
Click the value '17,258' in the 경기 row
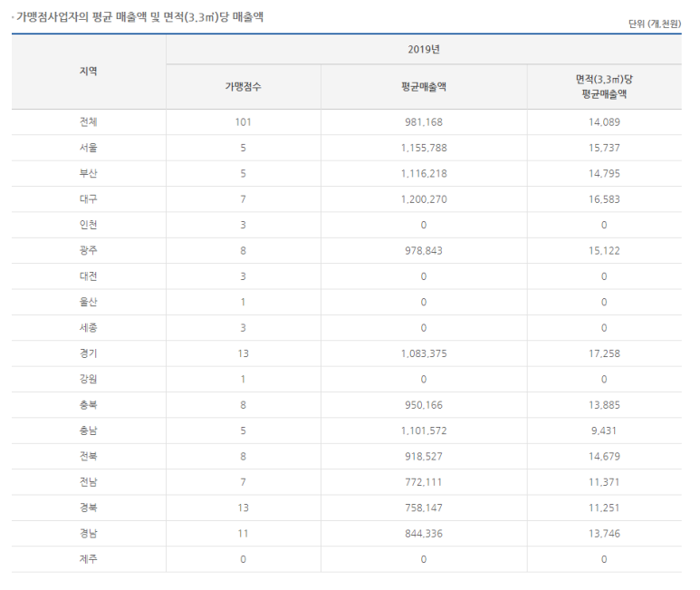604,353
